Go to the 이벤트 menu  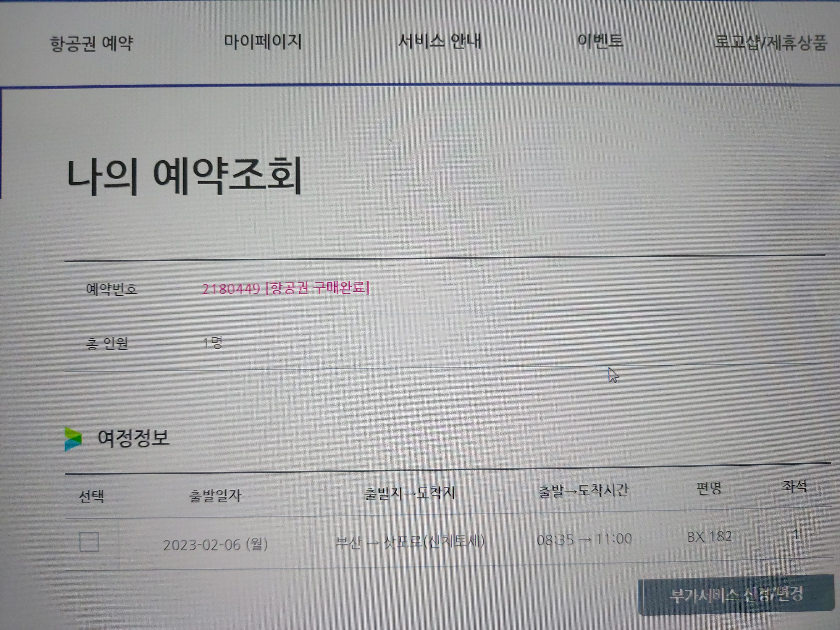click(x=600, y=40)
